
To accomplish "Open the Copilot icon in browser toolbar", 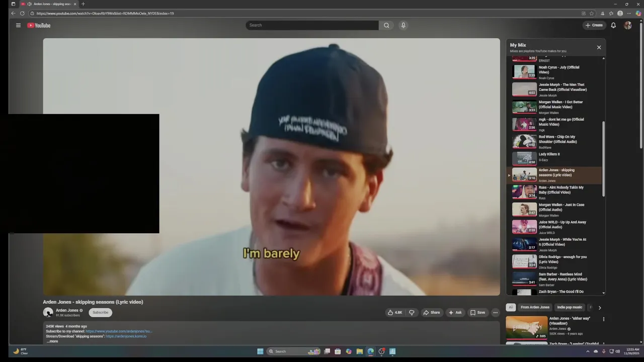I will pyautogui.click(x=638, y=14).
